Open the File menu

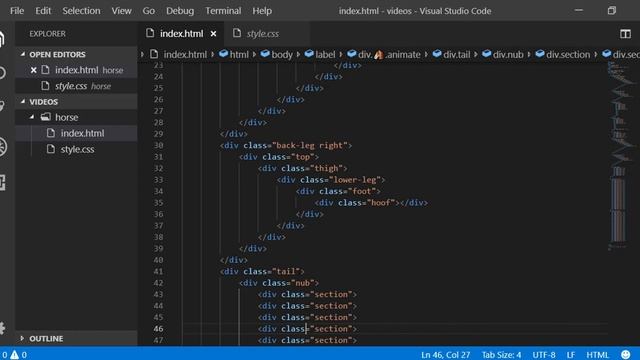[17, 11]
